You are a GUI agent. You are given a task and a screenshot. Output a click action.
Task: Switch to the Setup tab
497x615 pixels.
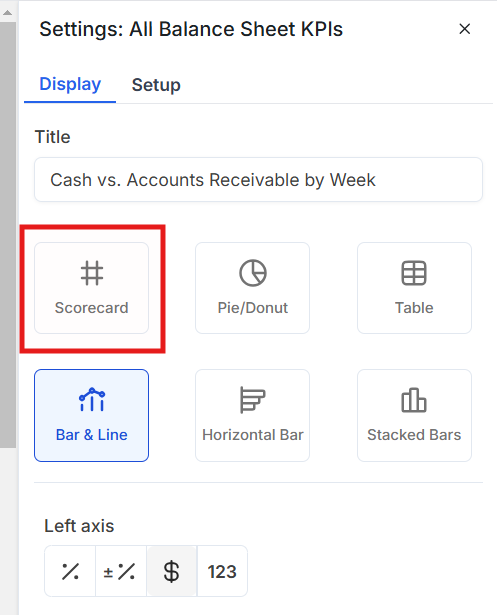[156, 85]
